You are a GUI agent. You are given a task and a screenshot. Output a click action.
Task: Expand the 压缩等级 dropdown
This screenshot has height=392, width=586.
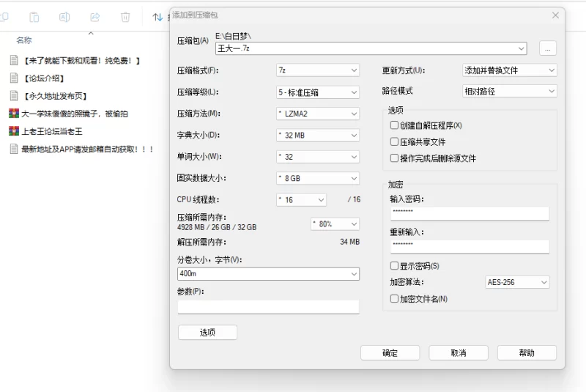point(317,92)
